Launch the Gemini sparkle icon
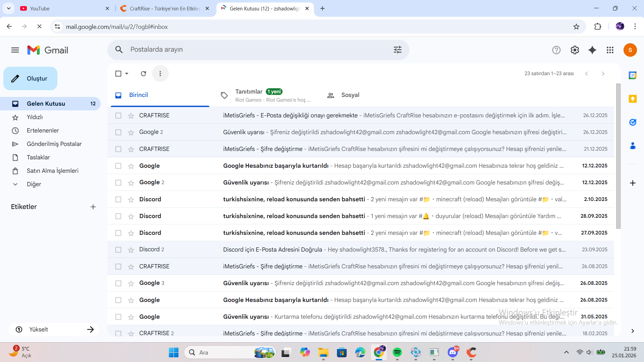This screenshot has width=644, height=362. coord(592,50)
